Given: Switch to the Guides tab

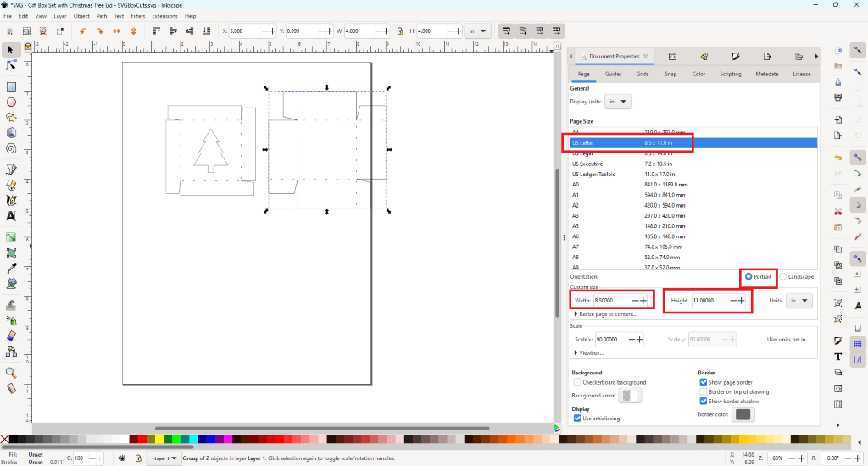Looking at the screenshot, I should coord(613,75).
